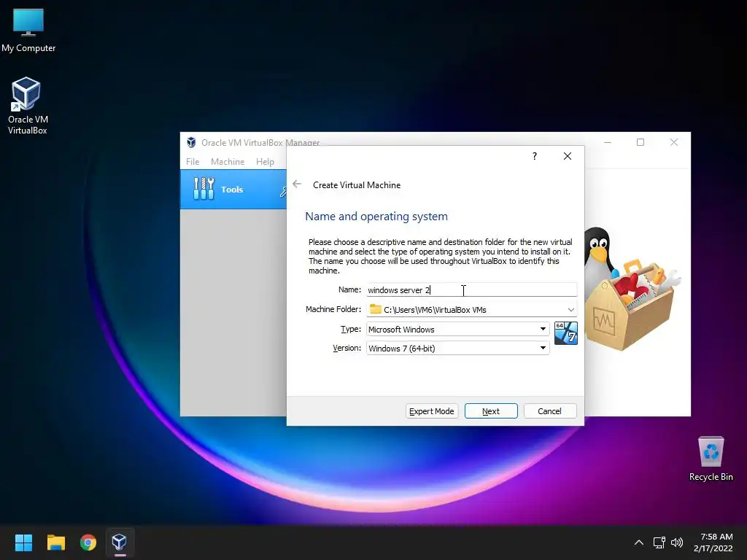
Task: Open the network status tray icon
Action: (659, 542)
